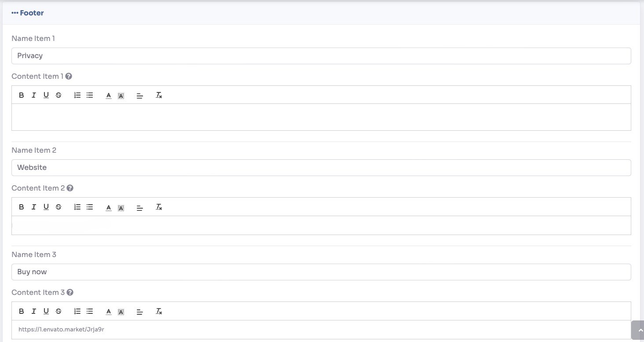Viewport: 644px width, 342px height.
Task: Focus the Name Item 2 Website field
Action: tap(321, 168)
